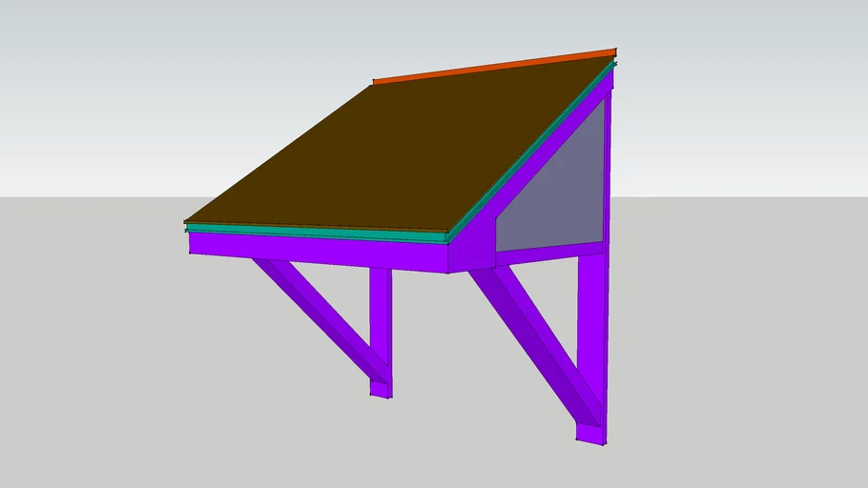Select the front-left corner of the roof eave
868x488 pixels.
point(188,225)
